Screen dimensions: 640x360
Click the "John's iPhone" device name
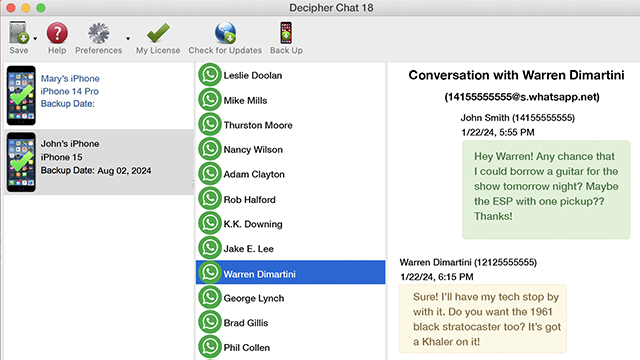point(70,144)
